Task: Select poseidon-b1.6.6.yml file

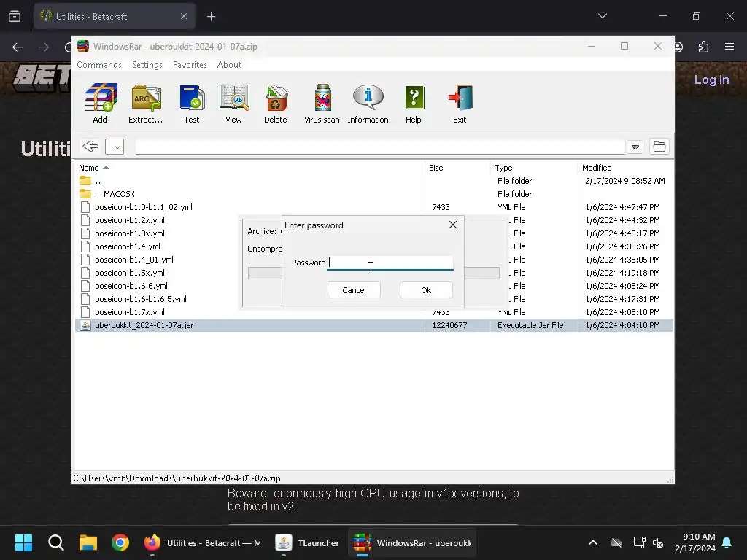Action: [131, 286]
